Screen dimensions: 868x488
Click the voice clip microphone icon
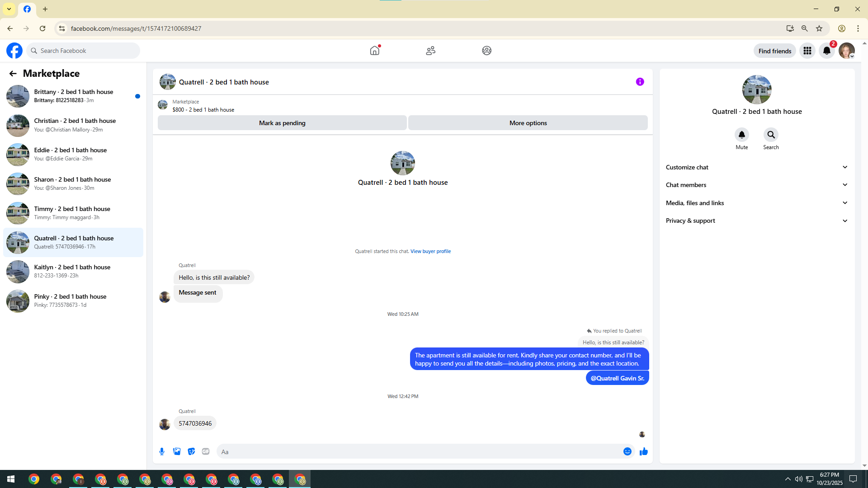coord(162,451)
